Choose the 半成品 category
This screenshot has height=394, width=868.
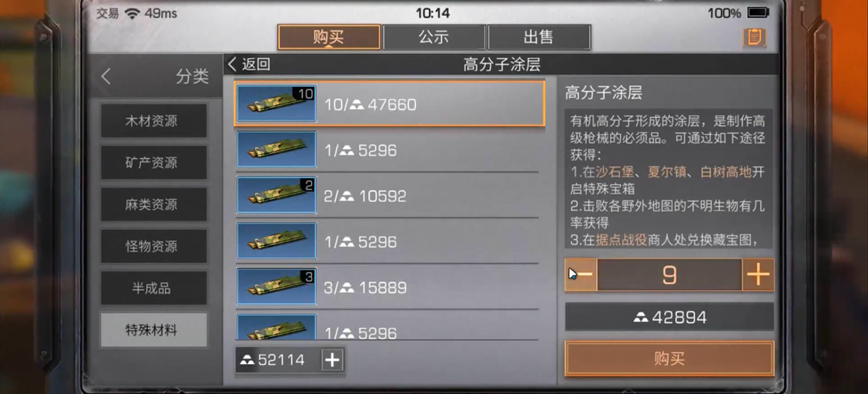point(153,288)
